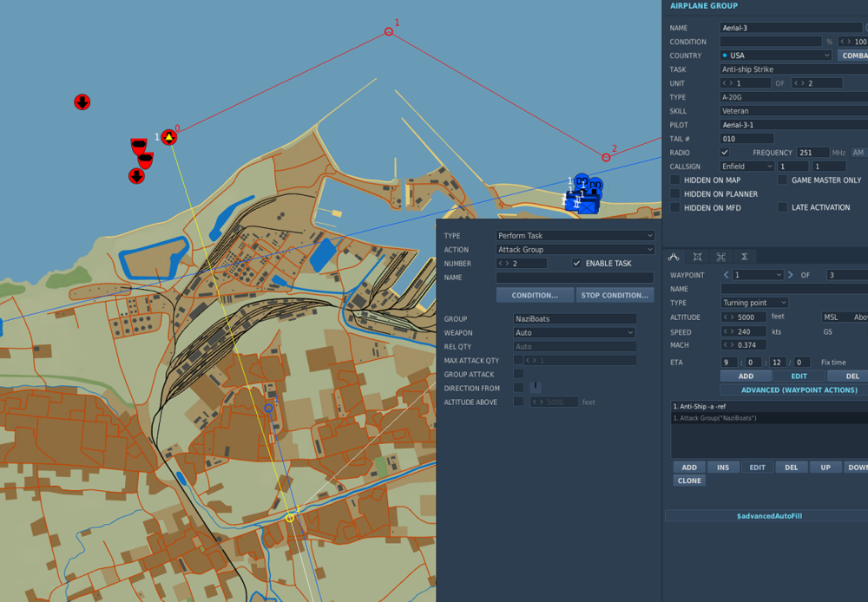Toggle the Late Activation checkbox
This screenshot has height=602, width=868.
point(783,208)
